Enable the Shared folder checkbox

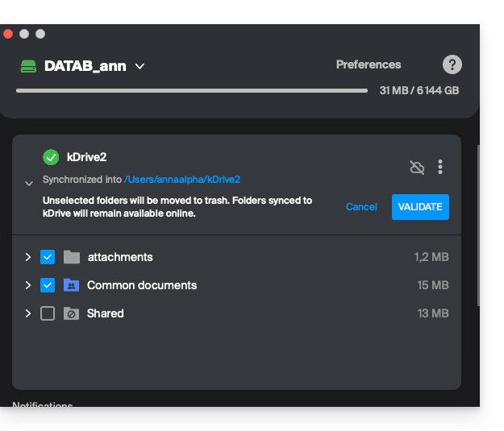click(x=48, y=313)
